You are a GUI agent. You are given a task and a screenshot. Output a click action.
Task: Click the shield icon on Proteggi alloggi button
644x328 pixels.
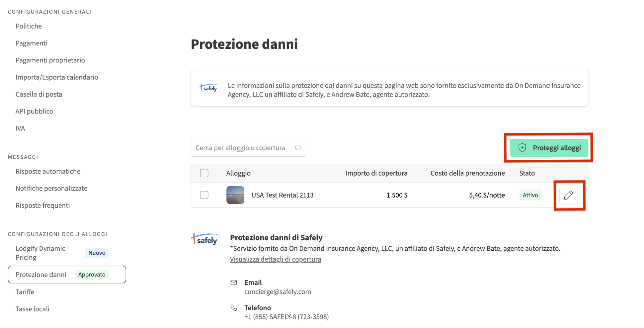coord(522,147)
